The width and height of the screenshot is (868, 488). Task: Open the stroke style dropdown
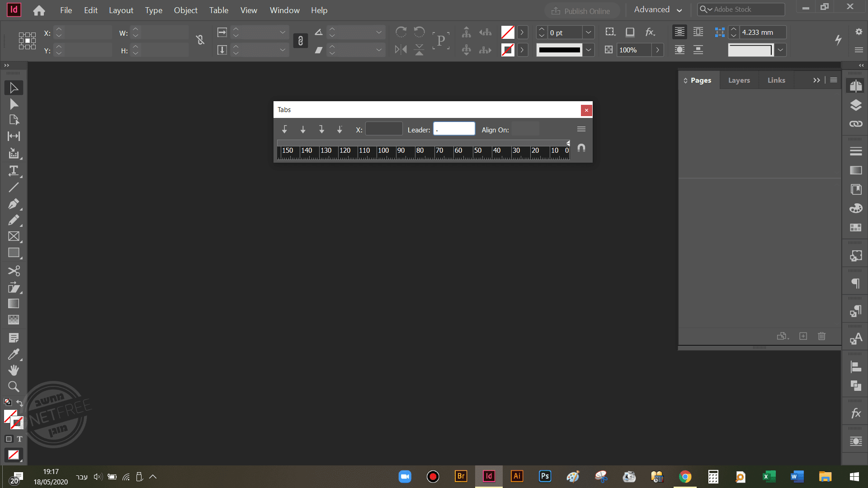coord(588,50)
